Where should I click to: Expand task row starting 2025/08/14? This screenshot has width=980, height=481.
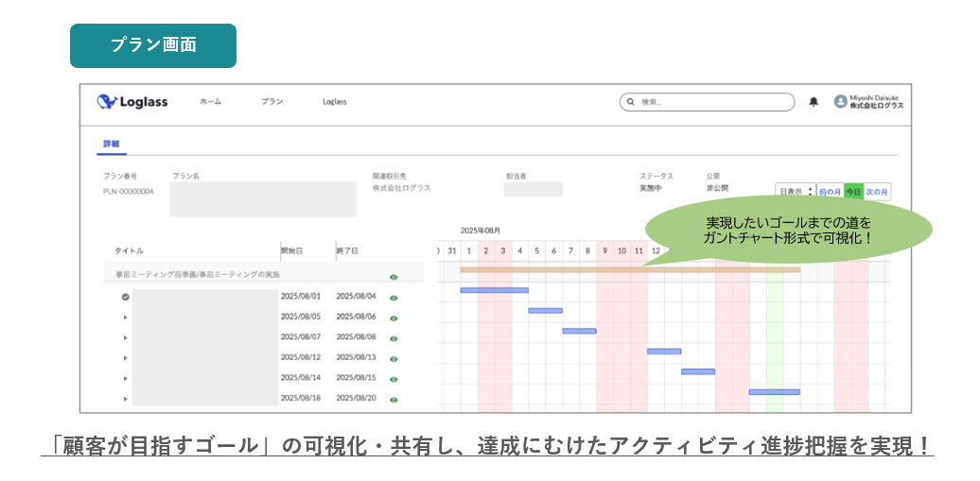click(x=125, y=378)
